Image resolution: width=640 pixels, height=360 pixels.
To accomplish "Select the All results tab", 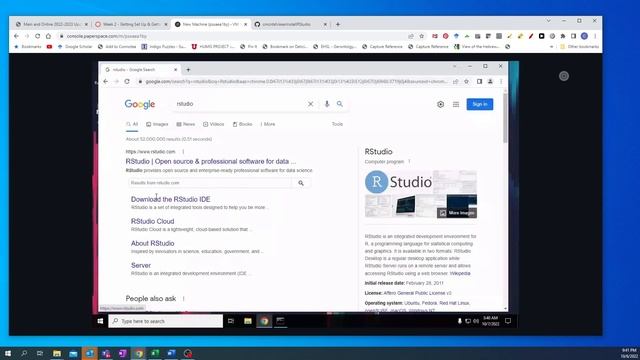I will pyautogui.click(x=132, y=124).
